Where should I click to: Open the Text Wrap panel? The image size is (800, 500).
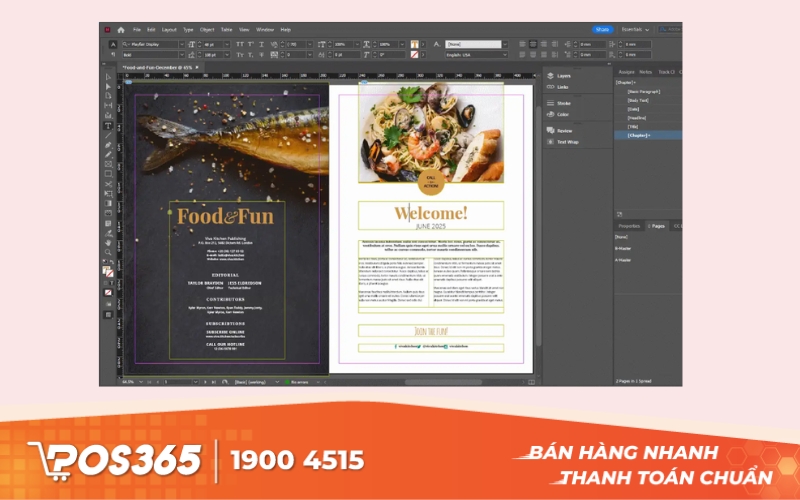(563, 142)
